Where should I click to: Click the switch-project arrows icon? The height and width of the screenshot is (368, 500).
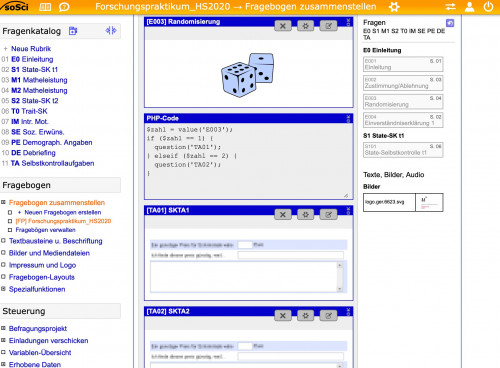click(450, 7)
